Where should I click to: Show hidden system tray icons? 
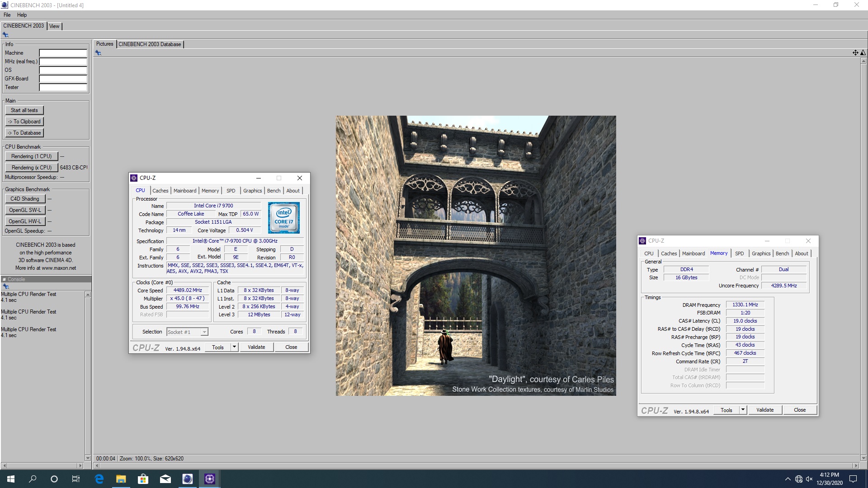788,479
